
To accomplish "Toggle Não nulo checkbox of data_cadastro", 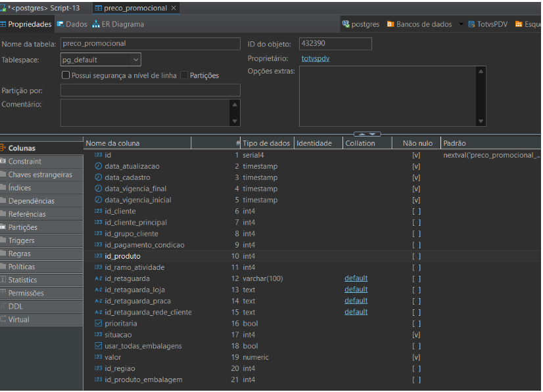I will pos(416,177).
